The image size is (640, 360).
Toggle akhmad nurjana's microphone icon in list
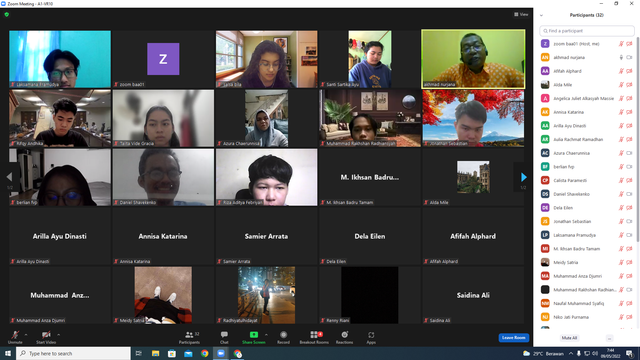pos(621,58)
